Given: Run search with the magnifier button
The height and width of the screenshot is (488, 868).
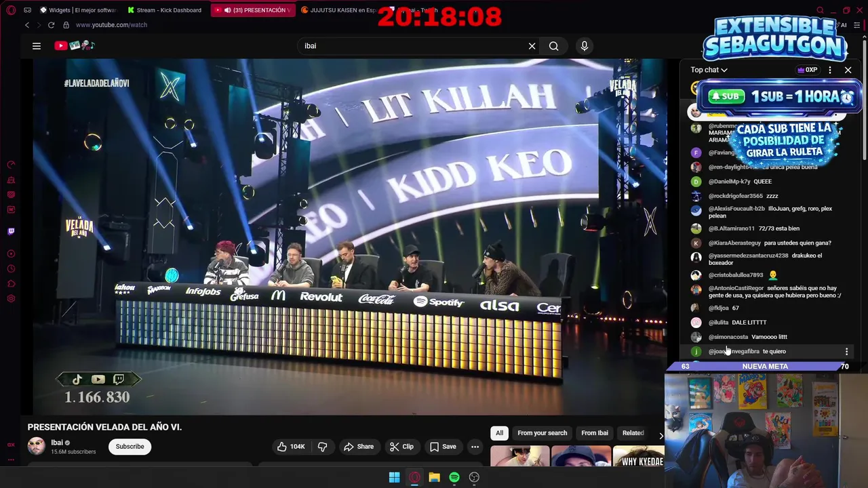Looking at the screenshot, I should [554, 46].
